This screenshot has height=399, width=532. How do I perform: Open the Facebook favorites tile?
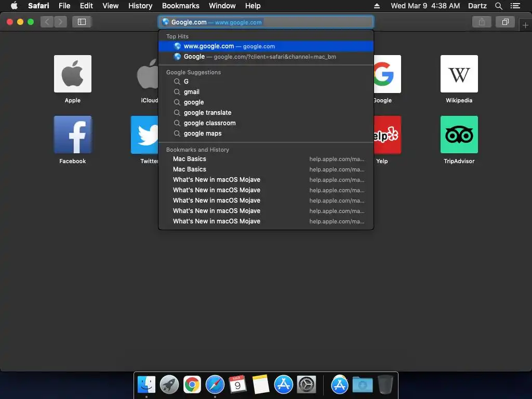[x=73, y=135]
